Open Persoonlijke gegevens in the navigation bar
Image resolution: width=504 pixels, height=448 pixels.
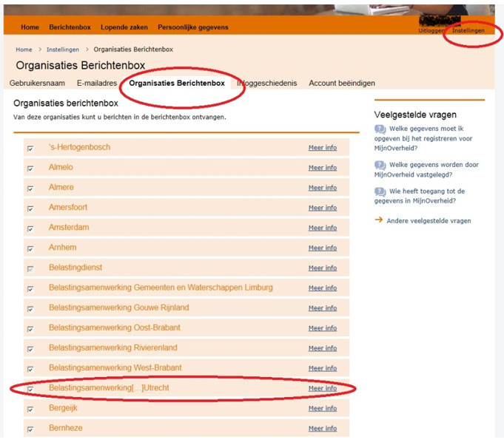pos(192,27)
